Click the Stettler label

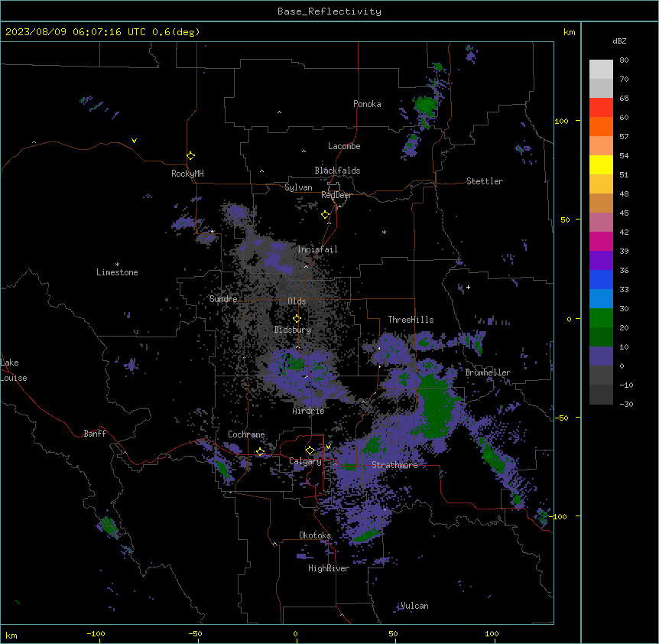coord(485,181)
